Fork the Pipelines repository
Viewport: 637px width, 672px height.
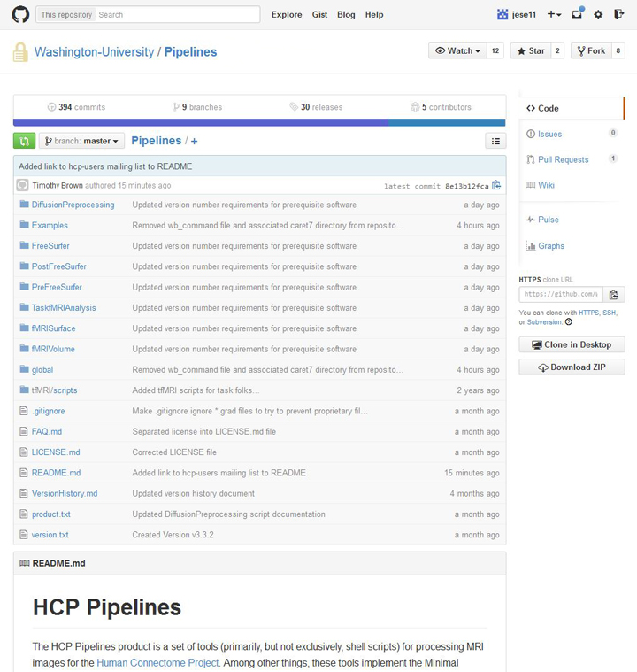tap(591, 50)
